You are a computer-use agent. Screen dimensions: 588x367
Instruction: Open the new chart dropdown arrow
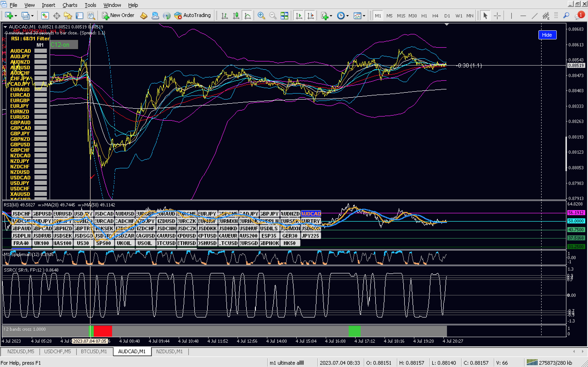[16, 16]
